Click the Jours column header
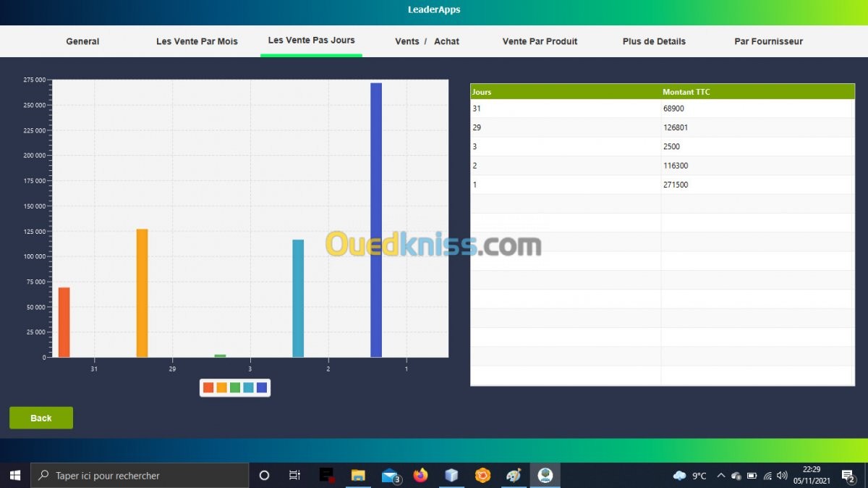 [566, 92]
